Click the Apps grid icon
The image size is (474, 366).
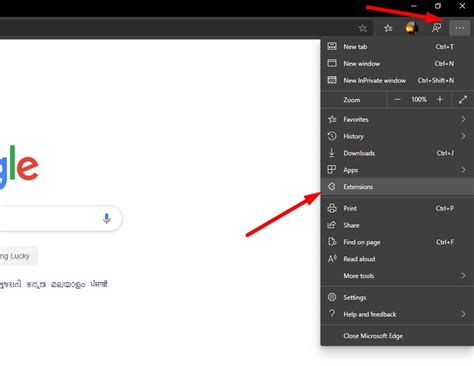click(332, 169)
